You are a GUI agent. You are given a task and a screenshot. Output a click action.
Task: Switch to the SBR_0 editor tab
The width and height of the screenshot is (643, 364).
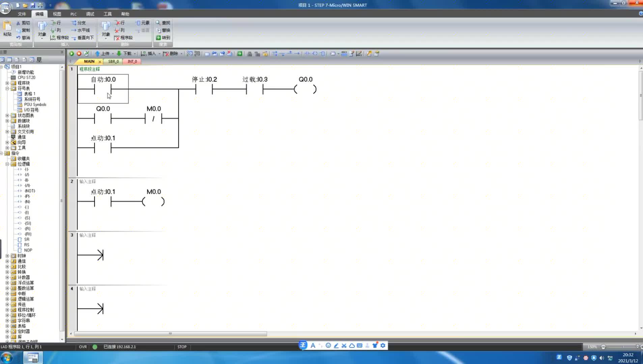[x=113, y=61]
